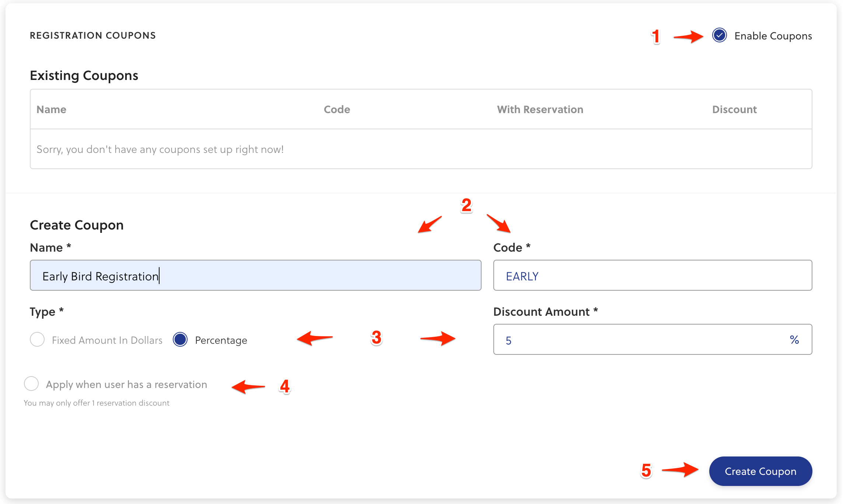Click the With Reservation column header
The image size is (857, 504).
(x=540, y=109)
